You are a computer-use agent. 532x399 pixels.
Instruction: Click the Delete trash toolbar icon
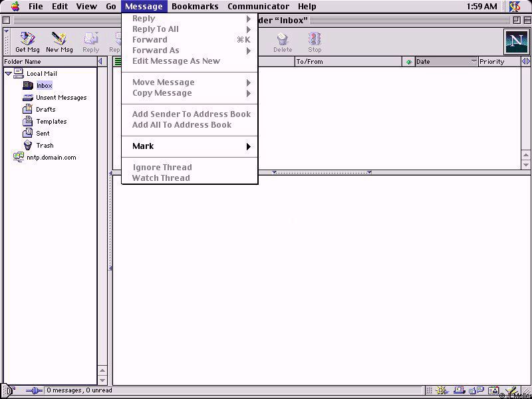pos(282,39)
